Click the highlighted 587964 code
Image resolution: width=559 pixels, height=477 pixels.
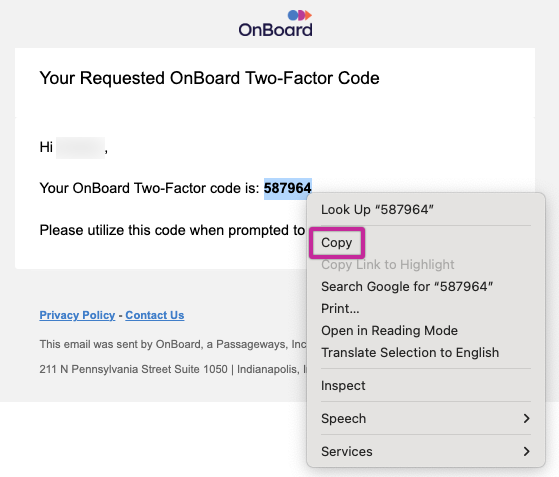288,188
